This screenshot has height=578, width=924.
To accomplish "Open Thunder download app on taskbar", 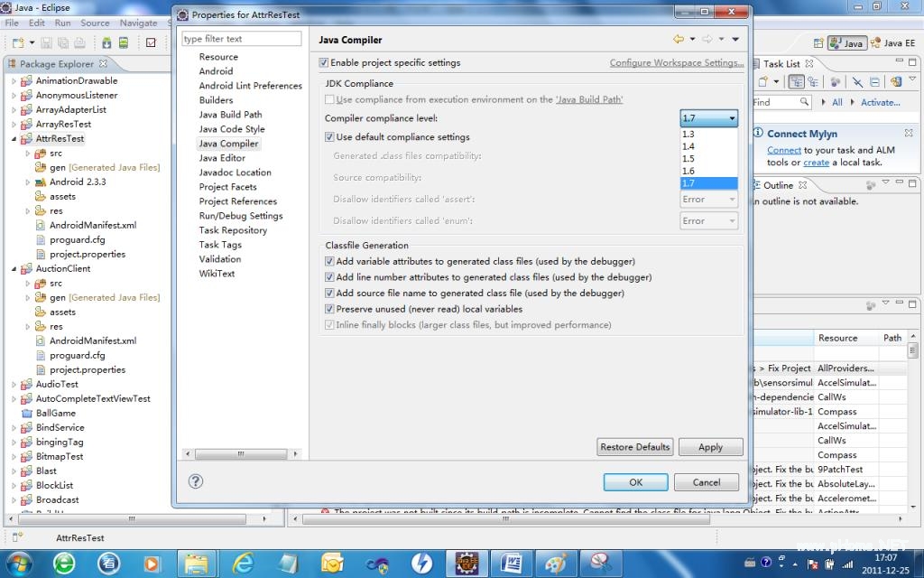I will point(421,564).
